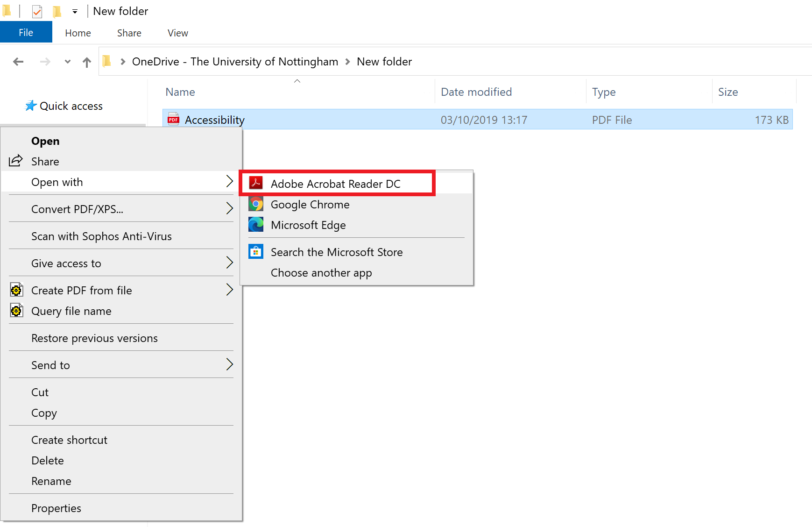The image size is (812, 527).
Task: Click the Share arrow icon in context menu
Action: click(x=15, y=161)
